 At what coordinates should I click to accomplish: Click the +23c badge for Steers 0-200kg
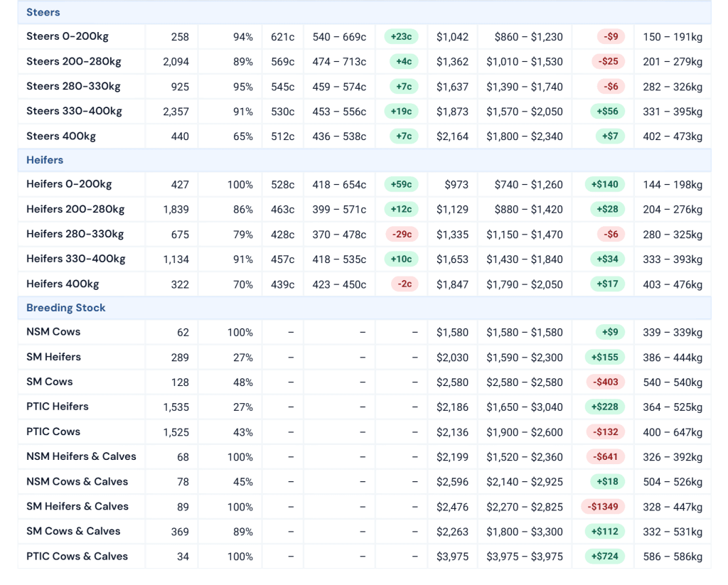(x=401, y=37)
